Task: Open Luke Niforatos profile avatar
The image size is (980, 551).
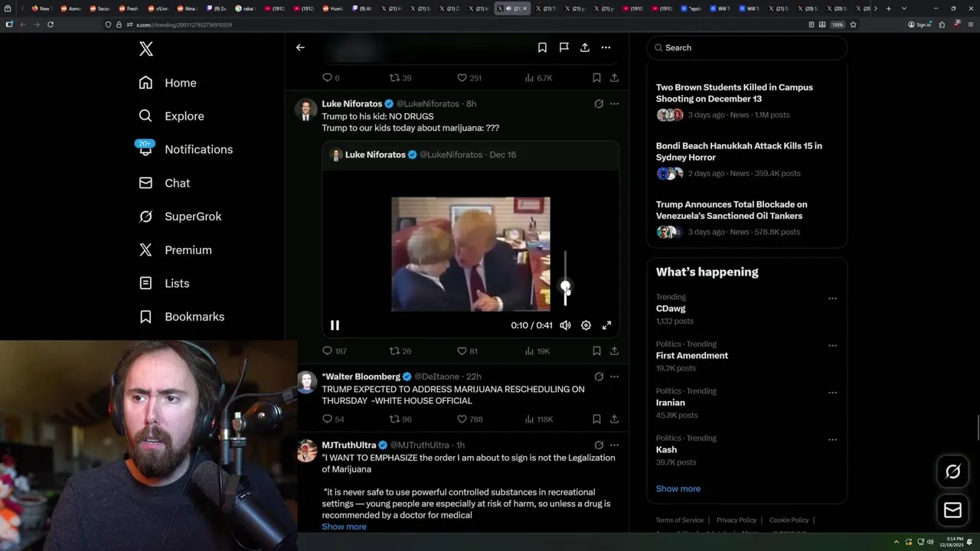Action: pyautogui.click(x=306, y=109)
